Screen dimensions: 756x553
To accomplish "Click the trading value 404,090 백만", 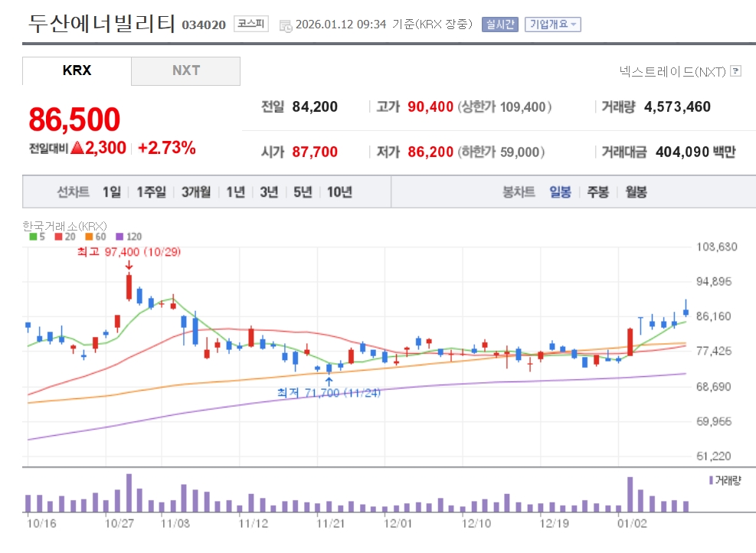I will pos(695,152).
